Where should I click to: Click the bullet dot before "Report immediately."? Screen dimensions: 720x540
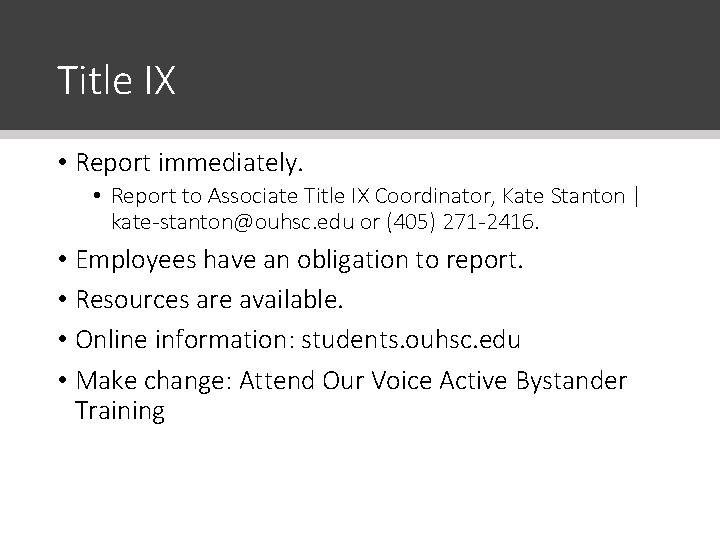point(62,161)
